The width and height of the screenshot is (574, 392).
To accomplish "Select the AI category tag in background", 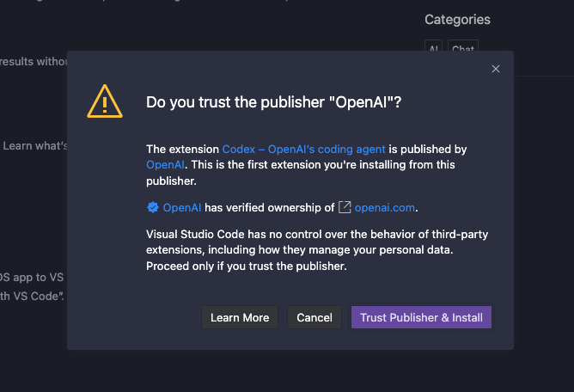I will pyautogui.click(x=433, y=47).
